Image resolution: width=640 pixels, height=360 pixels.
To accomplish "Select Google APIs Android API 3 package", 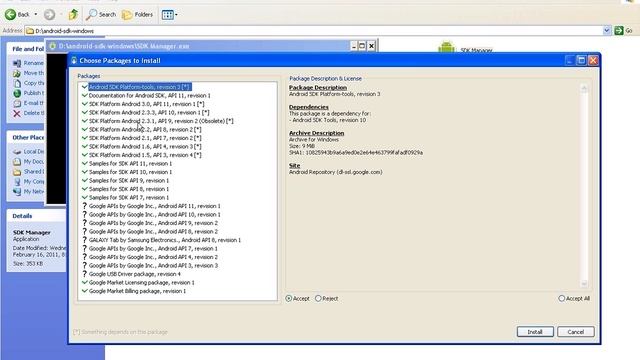I will (153, 266).
